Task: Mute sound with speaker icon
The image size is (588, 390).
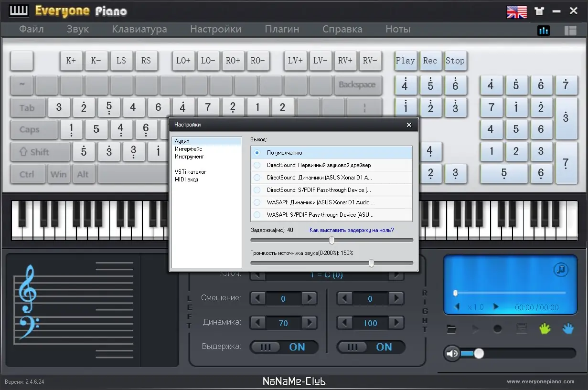Action: [x=452, y=353]
